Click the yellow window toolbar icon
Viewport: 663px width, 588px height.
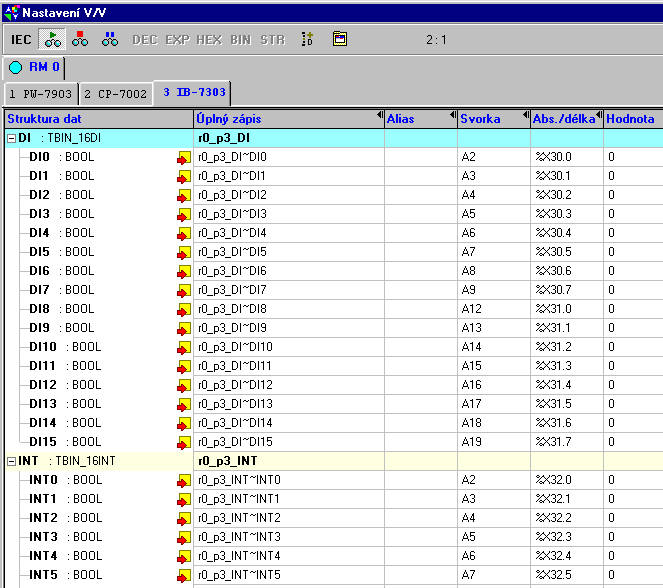click(340, 39)
